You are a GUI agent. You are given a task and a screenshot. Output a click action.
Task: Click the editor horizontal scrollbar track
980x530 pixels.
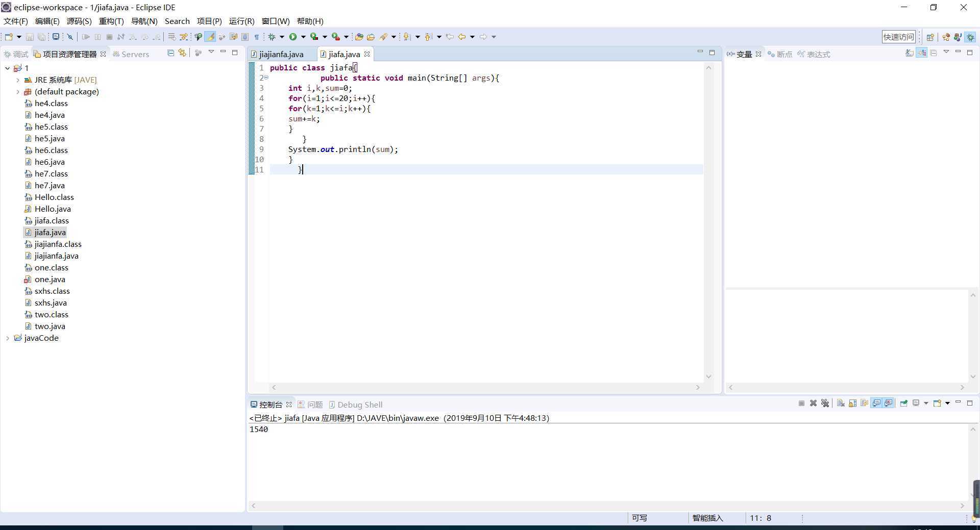[x=485, y=388]
